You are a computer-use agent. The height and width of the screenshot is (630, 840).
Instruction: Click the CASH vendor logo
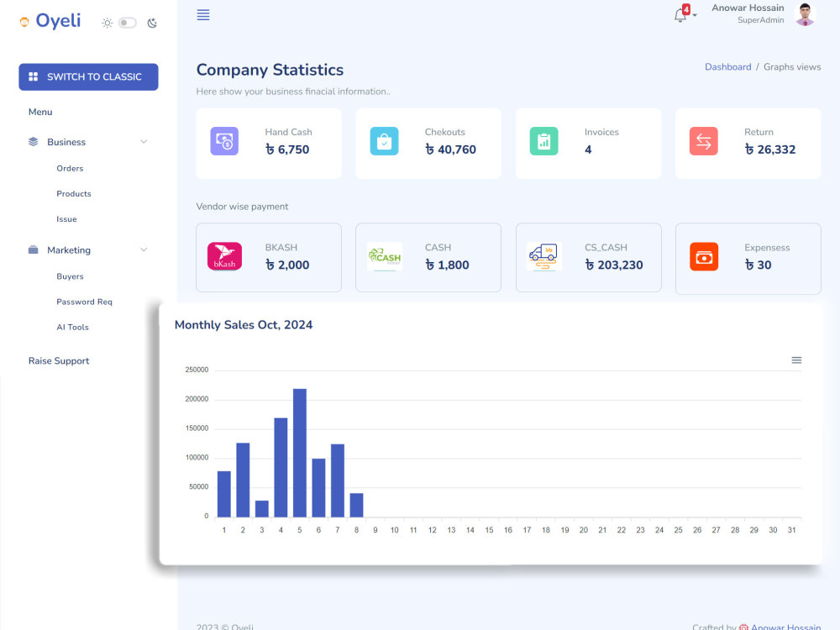pos(385,256)
